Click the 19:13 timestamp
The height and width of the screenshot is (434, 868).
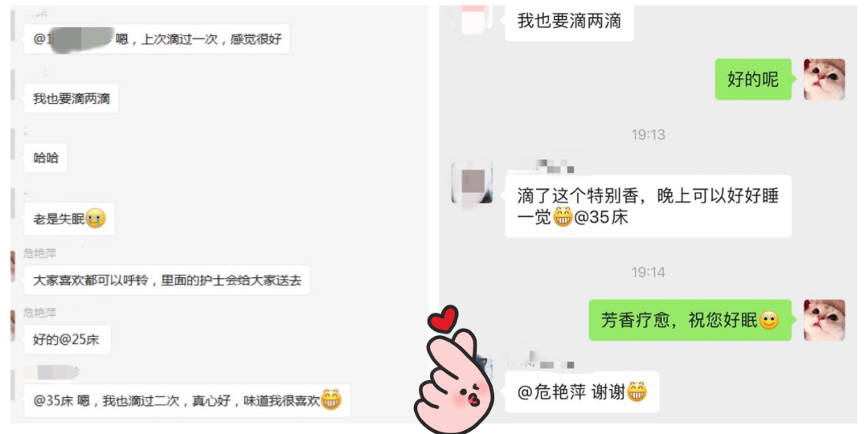coord(649,134)
